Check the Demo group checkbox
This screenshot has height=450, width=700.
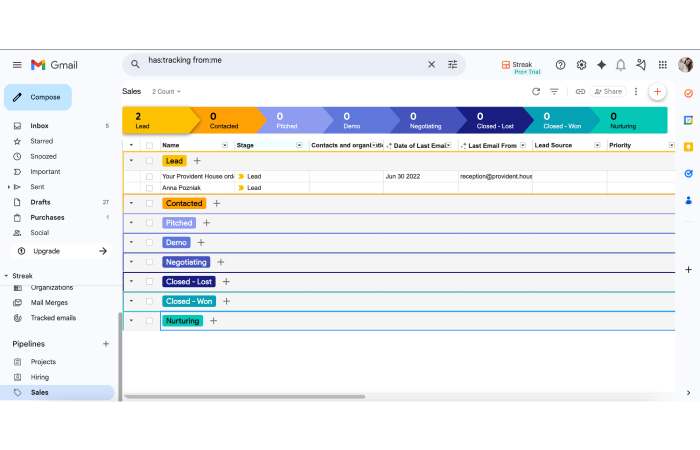(x=149, y=242)
